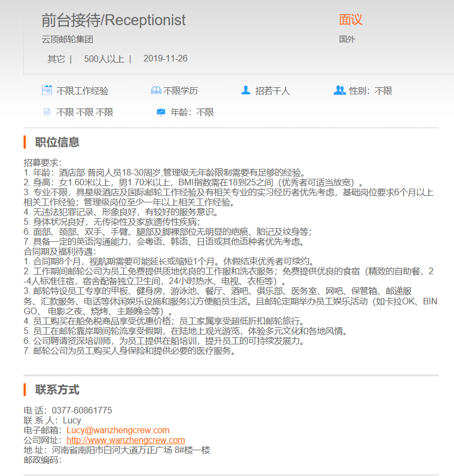Click the 国外 location label
The width and height of the screenshot is (454, 476).
[347, 39]
